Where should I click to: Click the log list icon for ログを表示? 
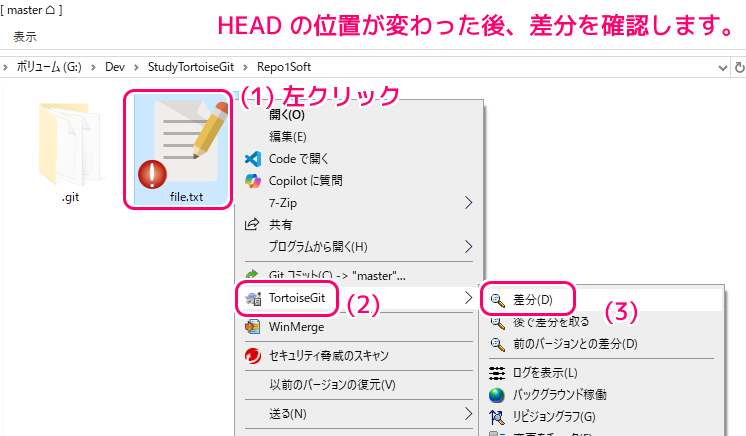(x=497, y=373)
